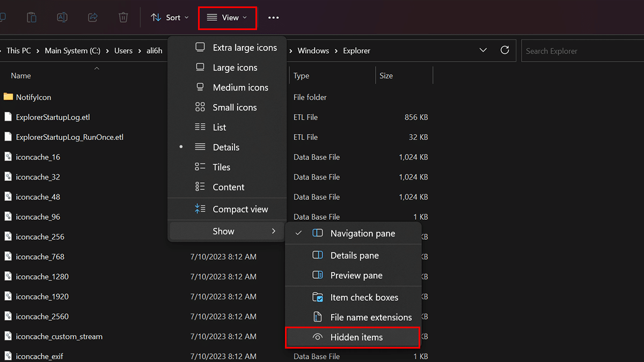Click the Search Explorer input box
The image size is (644, 362).
582,51
